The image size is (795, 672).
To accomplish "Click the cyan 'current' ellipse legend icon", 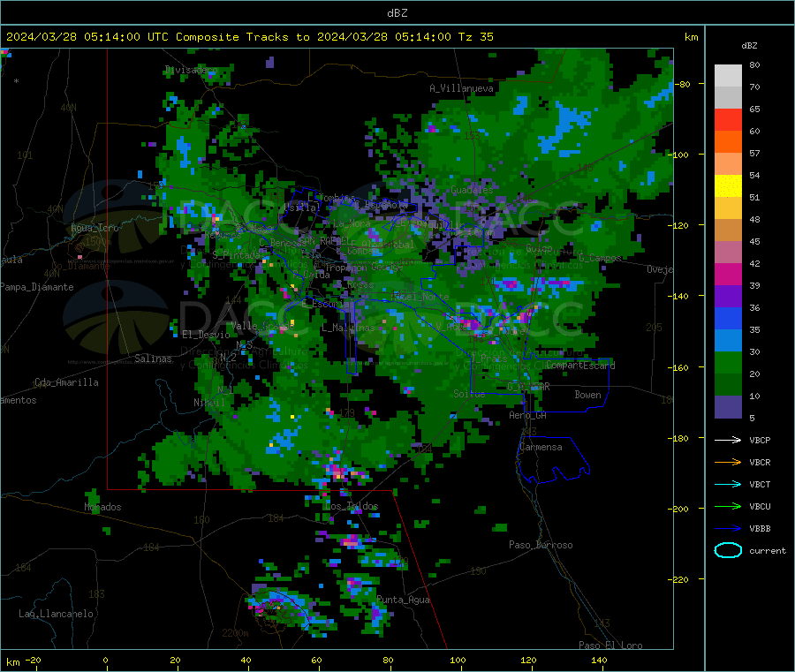I will (x=728, y=550).
